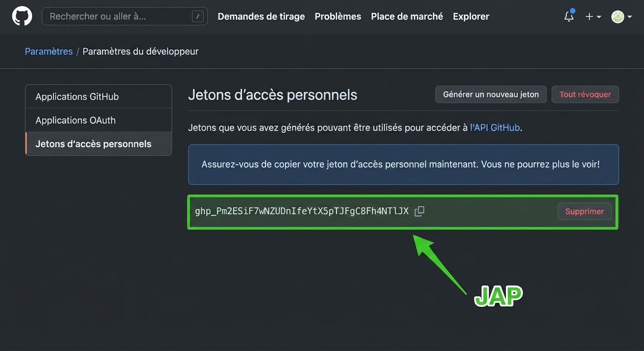
Task: Click the "Jetons d'accès personnels" page heading
Action: (x=273, y=95)
